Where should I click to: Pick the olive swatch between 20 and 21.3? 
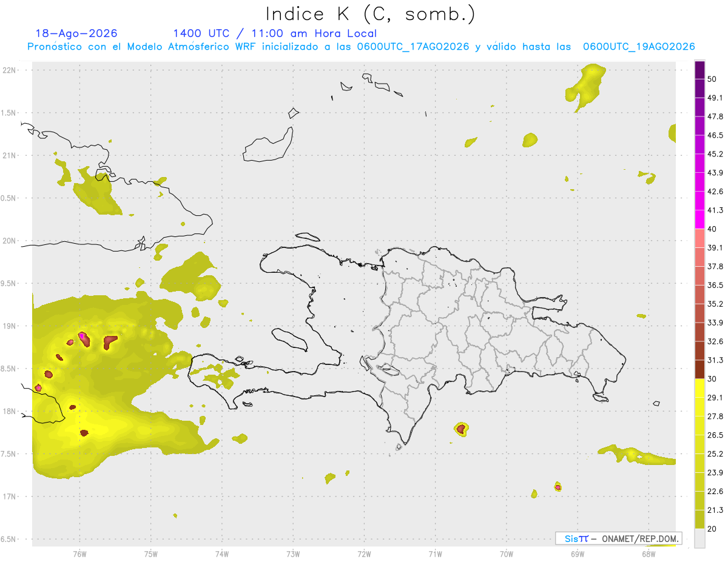[699, 520]
